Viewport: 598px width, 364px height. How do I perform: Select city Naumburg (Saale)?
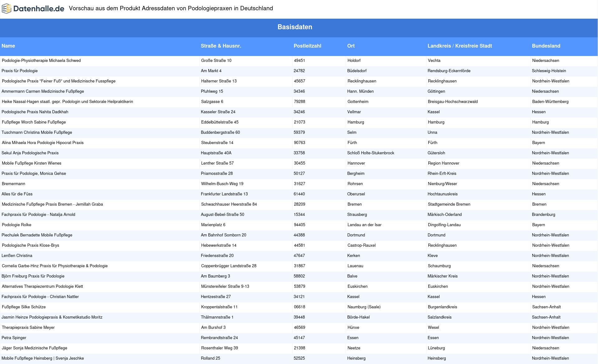364,307
